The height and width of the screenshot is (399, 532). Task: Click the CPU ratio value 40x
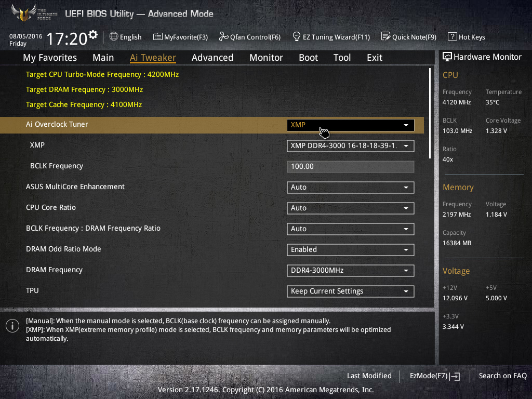pyautogui.click(x=448, y=159)
